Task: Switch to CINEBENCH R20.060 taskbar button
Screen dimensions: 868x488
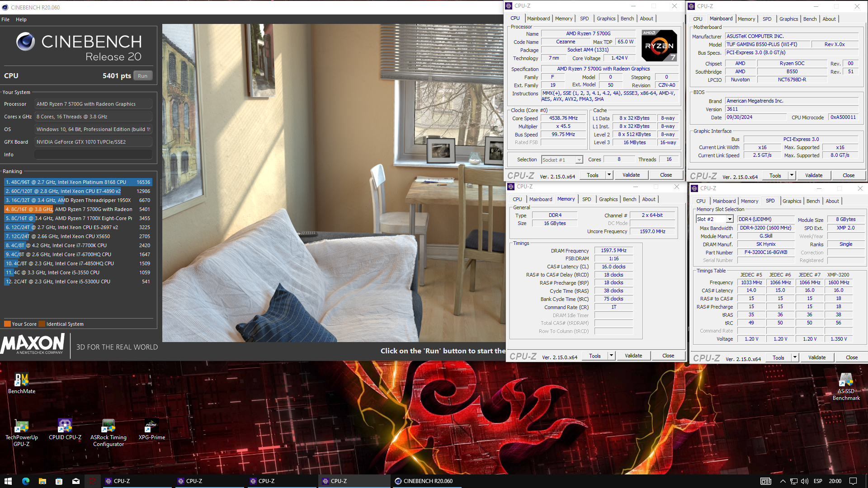Action: click(426, 481)
